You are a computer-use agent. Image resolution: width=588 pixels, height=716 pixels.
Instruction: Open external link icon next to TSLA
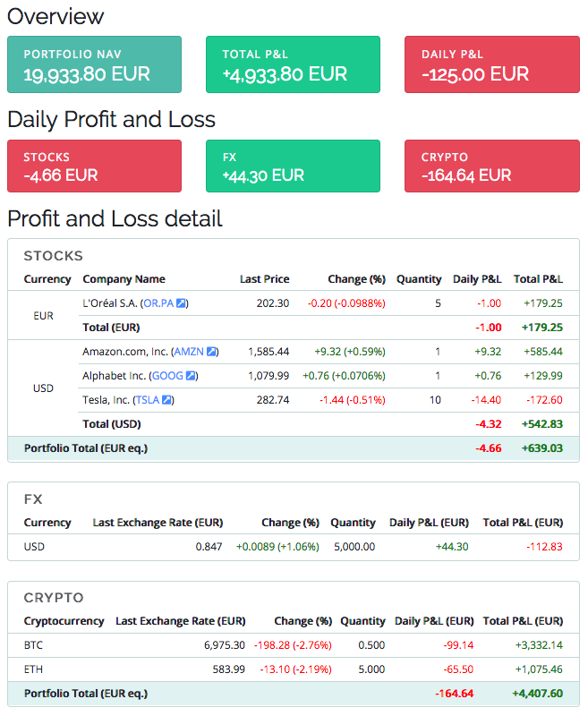tap(167, 400)
